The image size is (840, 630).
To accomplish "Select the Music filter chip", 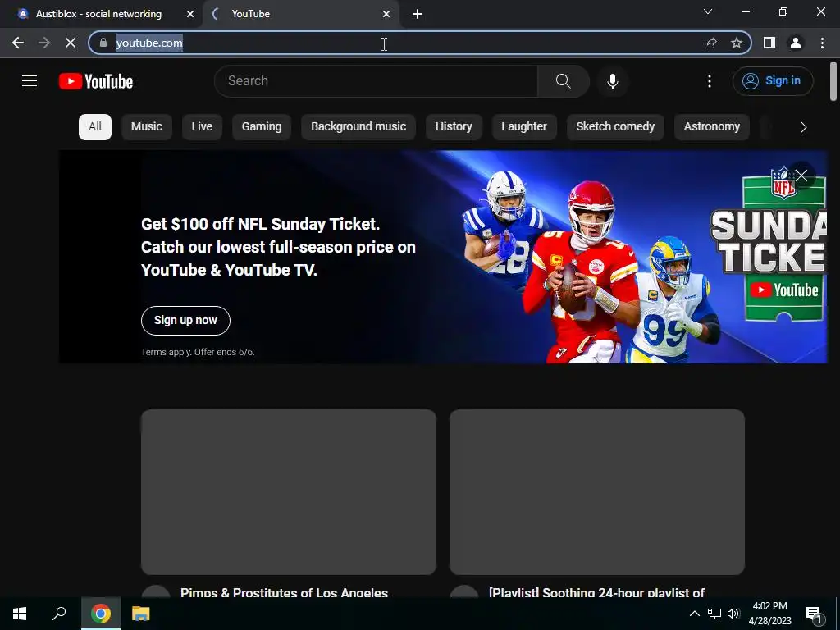I will [x=147, y=127].
